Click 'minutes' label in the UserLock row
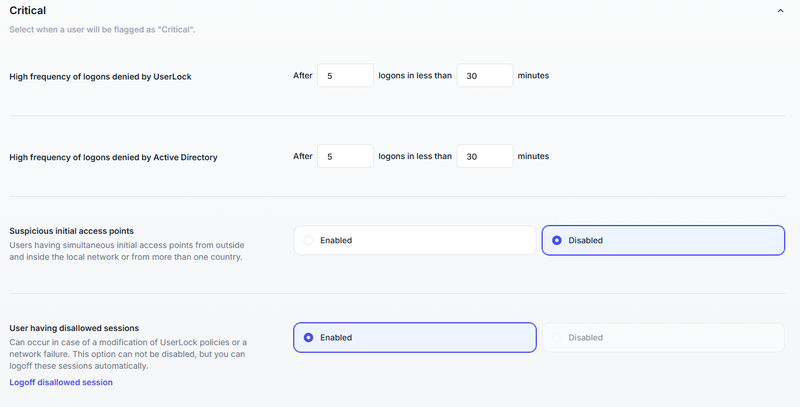Image resolution: width=800 pixels, height=407 pixels. point(533,76)
